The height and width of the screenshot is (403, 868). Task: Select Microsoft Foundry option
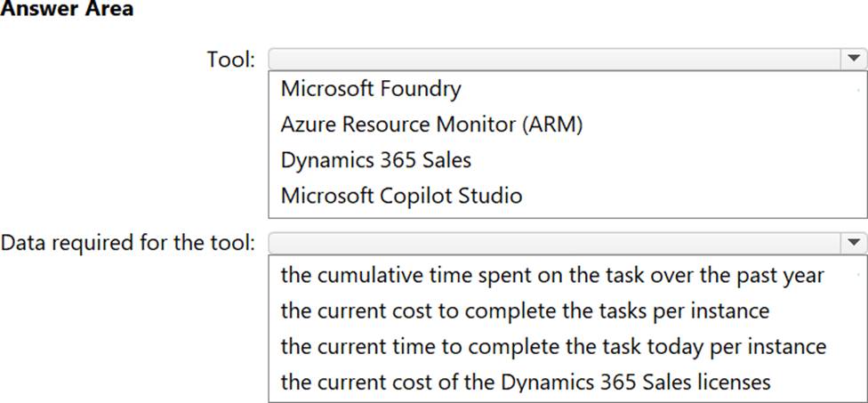pyautogui.click(x=371, y=89)
